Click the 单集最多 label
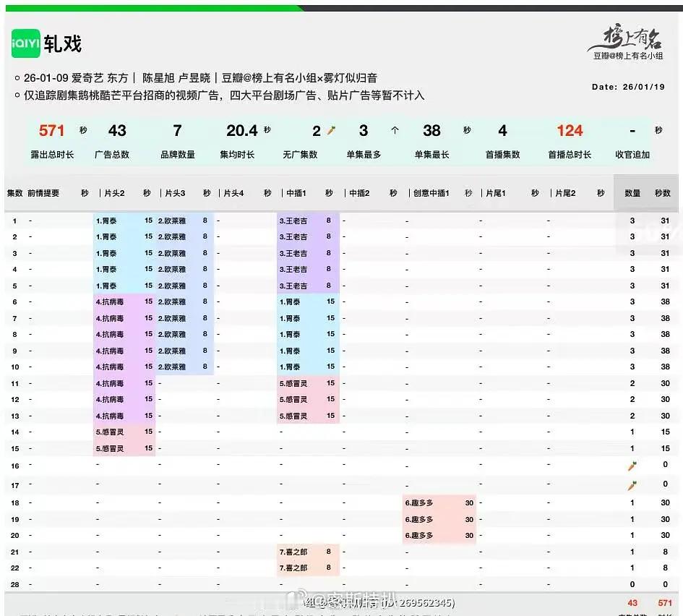Screen dimensions: 683x616 click(x=364, y=155)
